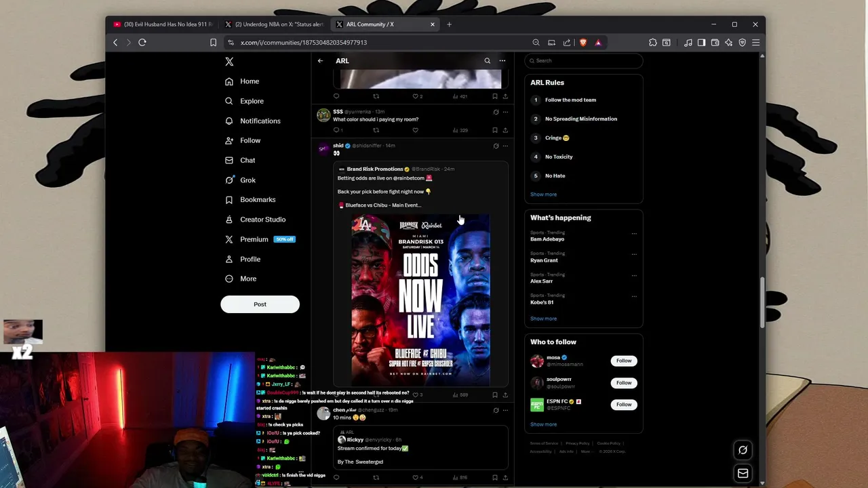Image resolution: width=868 pixels, height=488 pixels.
Task: Share the shid Brand Risk quote post
Action: [505, 394]
